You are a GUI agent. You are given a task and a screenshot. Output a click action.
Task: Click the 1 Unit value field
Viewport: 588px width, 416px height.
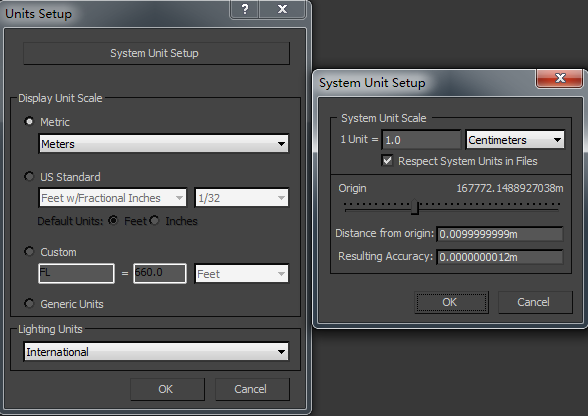[x=421, y=140]
